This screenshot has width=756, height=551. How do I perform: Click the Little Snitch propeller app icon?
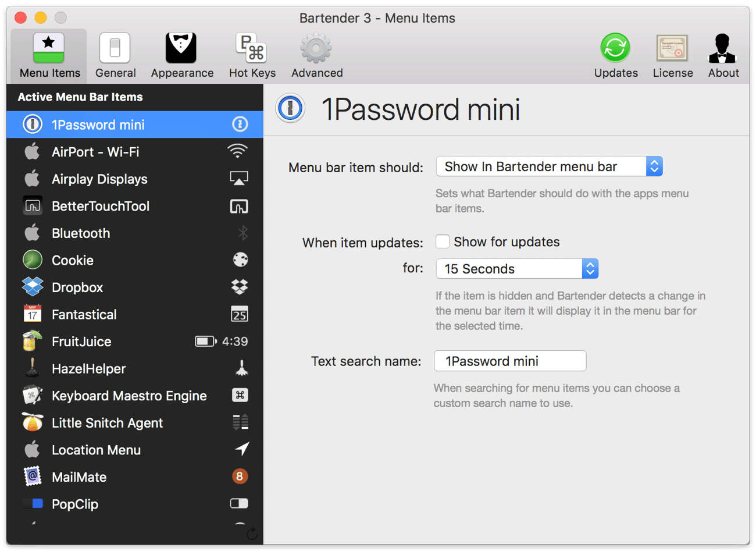(33, 422)
